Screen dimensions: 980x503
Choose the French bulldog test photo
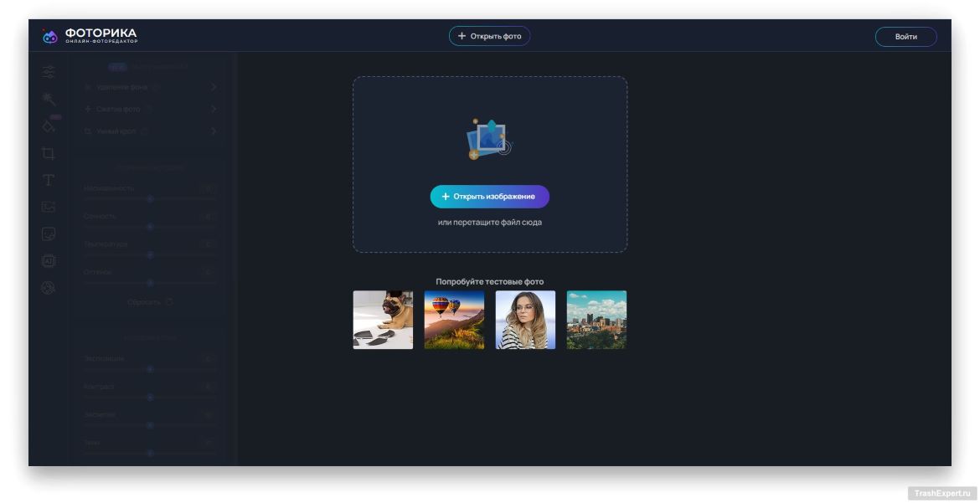click(383, 320)
